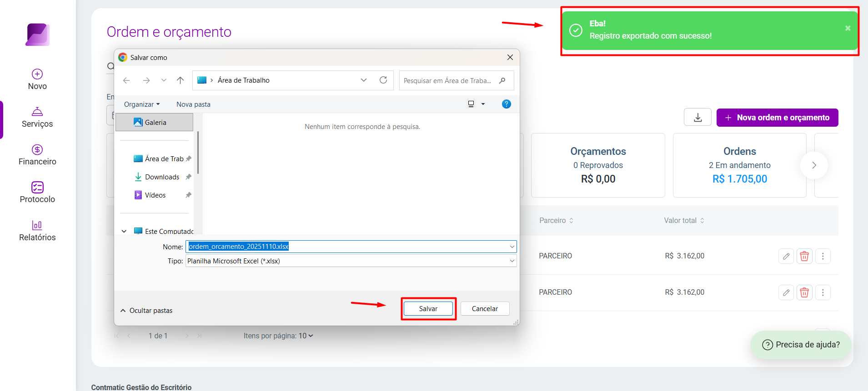Open Relatórios in the sidebar
Screen dimensions: 868x391
[x=37, y=231]
